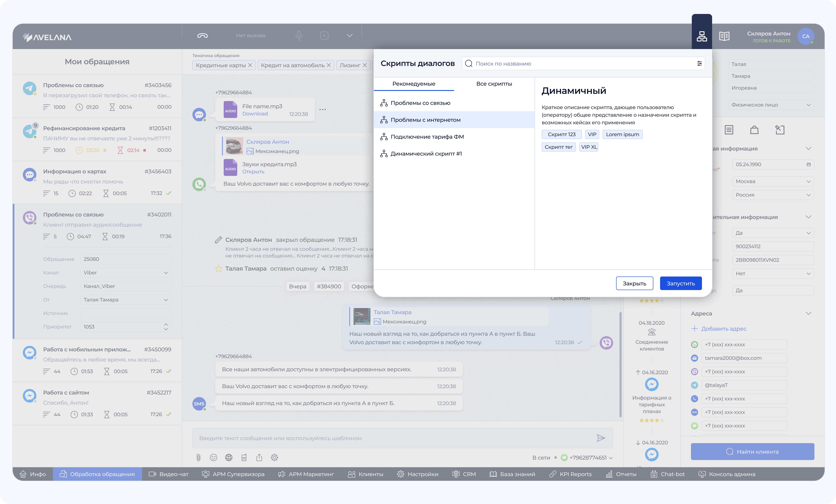This screenshot has width=836, height=504.
Task: Open chat settings gear icon below message box
Action: coord(274,457)
